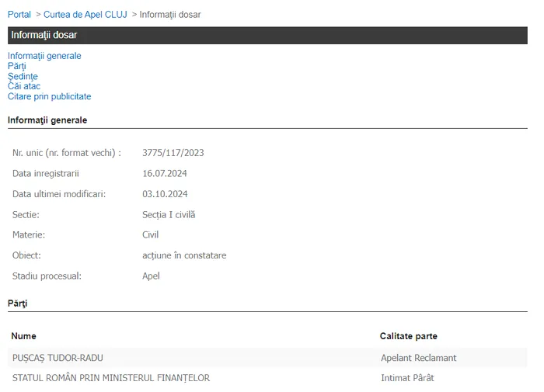
Task: Click last modification date 03.10.2024
Action: [x=165, y=194]
